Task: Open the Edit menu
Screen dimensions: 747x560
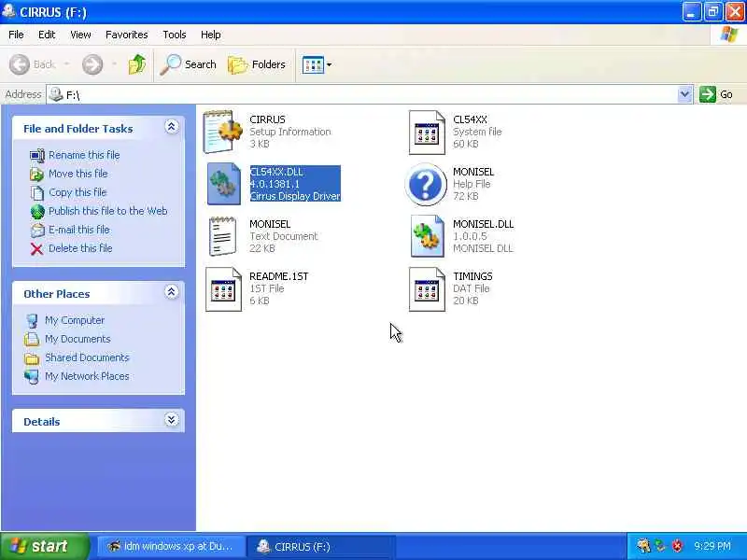Action: (47, 35)
